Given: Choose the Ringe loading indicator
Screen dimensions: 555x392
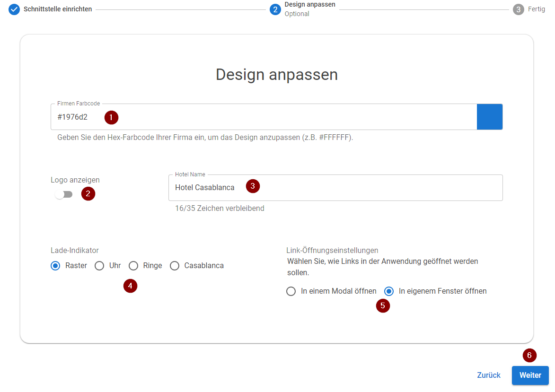Looking at the screenshot, I should tap(133, 265).
